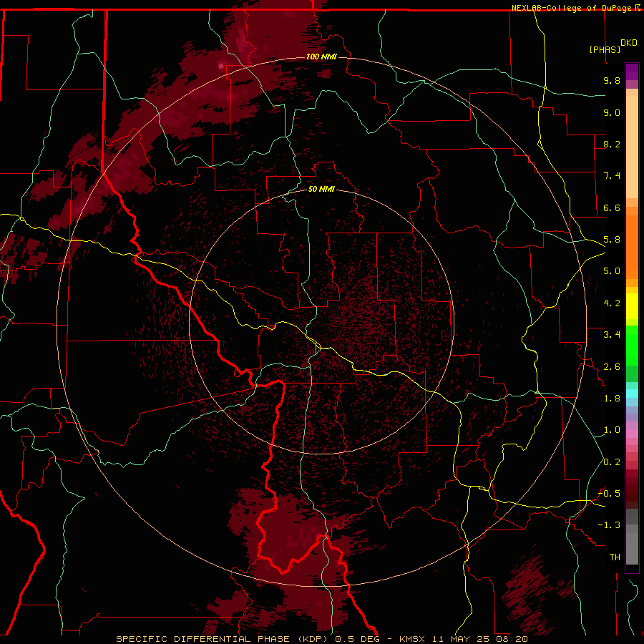Click the 0.2 scale value
The width and height of the screenshot is (644, 644).
click(612, 462)
